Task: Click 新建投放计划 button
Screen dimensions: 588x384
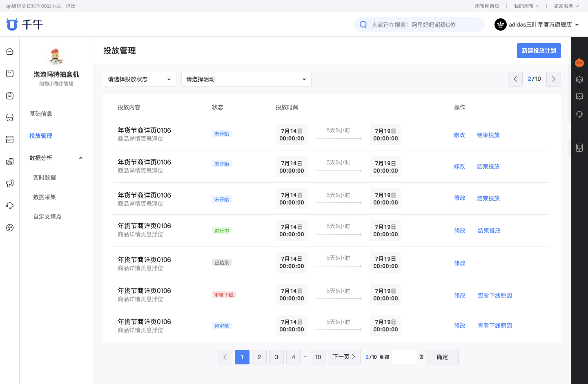Action: tap(539, 51)
